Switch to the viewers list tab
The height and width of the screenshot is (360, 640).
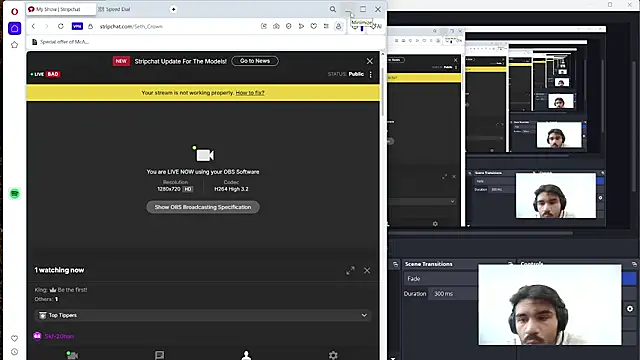[x=246, y=355]
